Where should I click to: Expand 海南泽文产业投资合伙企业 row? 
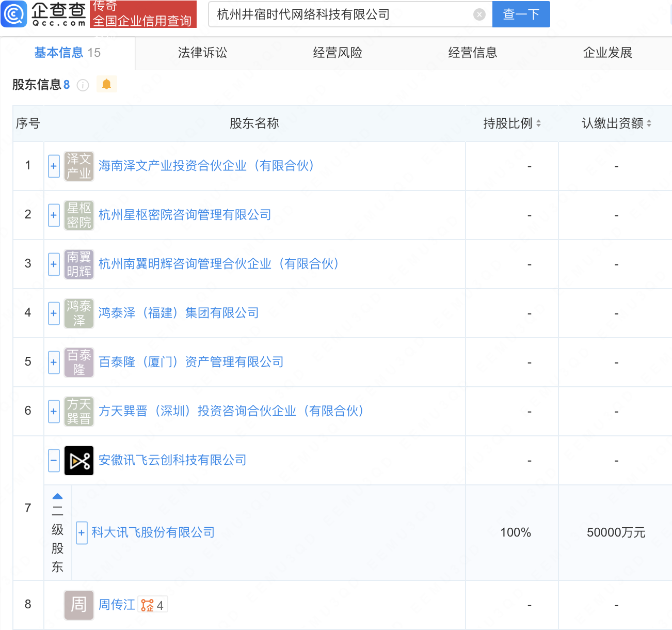pyautogui.click(x=54, y=166)
